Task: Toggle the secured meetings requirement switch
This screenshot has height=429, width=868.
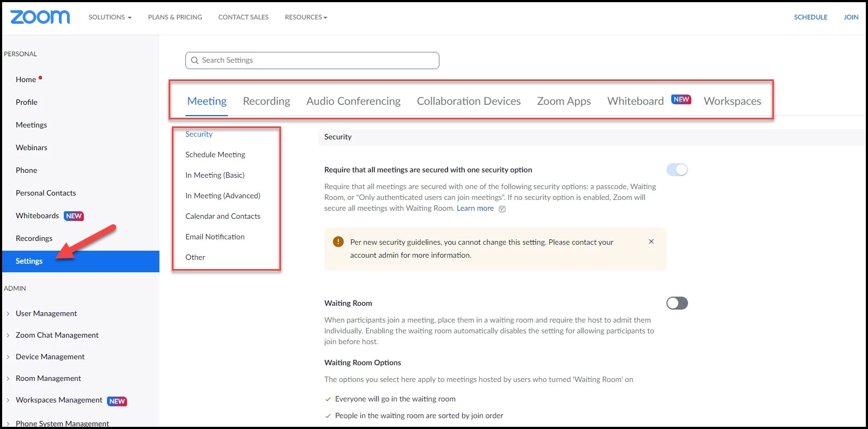Action: [x=677, y=170]
